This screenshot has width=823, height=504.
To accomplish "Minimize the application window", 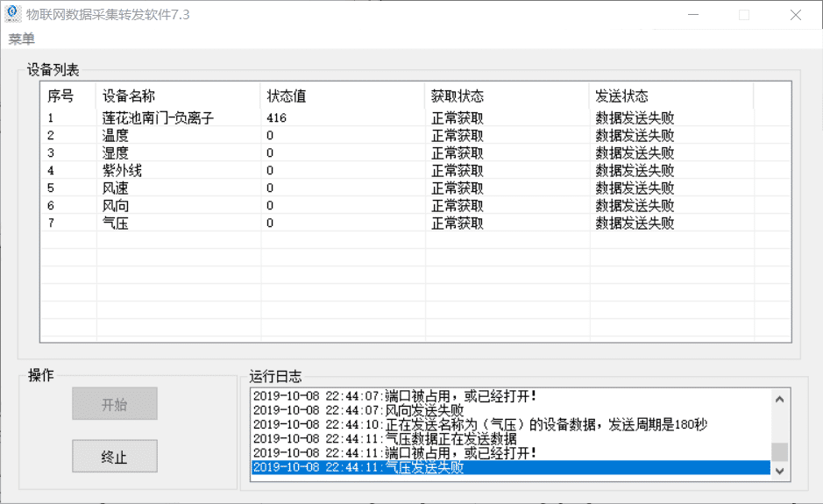I will pos(693,15).
